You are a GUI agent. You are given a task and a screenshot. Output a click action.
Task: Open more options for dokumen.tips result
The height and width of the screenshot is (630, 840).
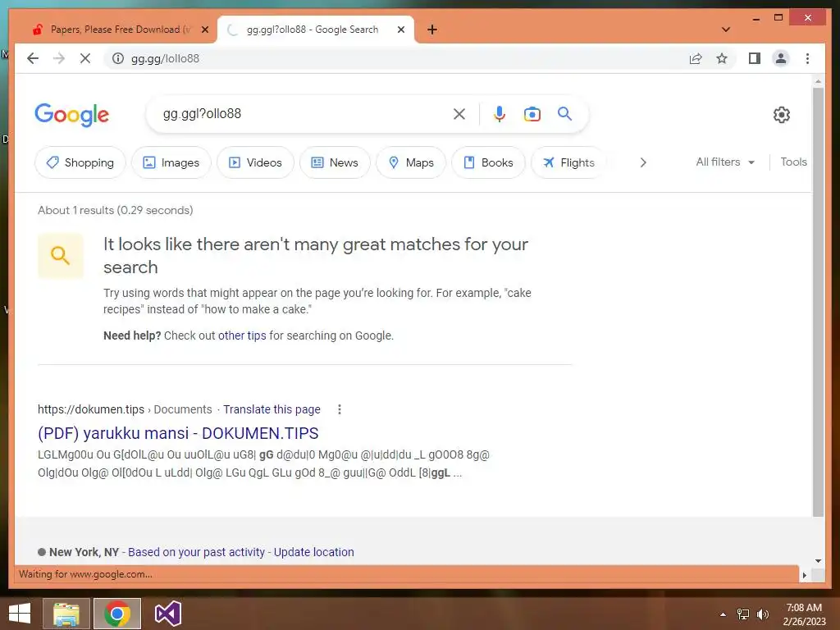pos(339,409)
